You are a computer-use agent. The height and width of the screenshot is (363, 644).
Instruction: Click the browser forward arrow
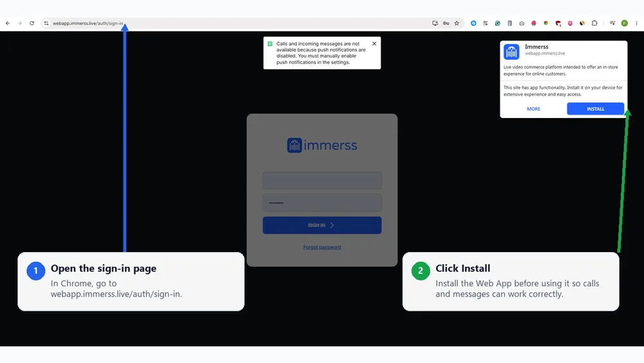tap(20, 23)
